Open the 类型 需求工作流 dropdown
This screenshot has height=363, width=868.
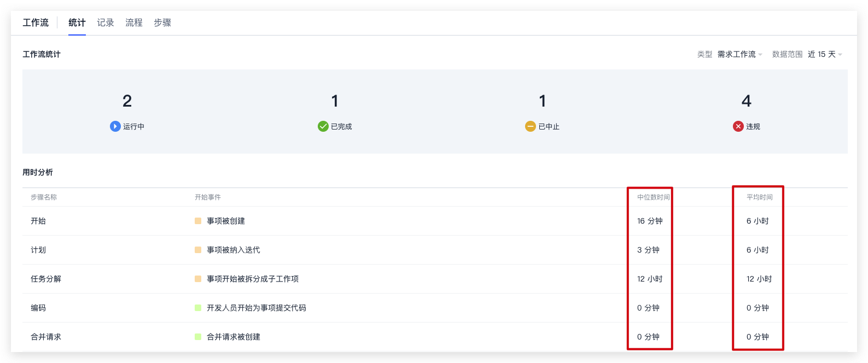pyautogui.click(x=739, y=54)
